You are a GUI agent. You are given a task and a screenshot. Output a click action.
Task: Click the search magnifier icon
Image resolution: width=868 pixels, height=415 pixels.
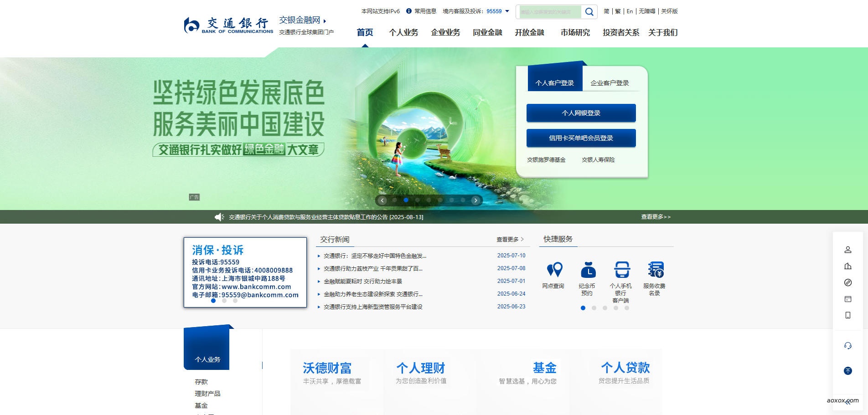click(589, 12)
